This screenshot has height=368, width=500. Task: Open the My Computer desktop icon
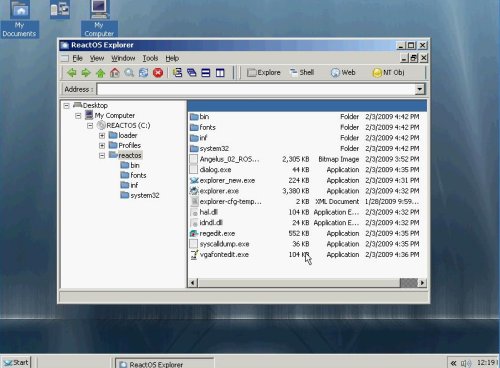[x=99, y=19]
